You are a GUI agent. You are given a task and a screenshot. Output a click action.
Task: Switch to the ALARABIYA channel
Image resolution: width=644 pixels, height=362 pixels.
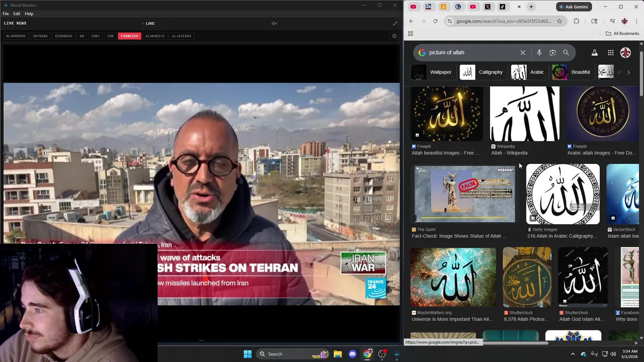pos(155,36)
